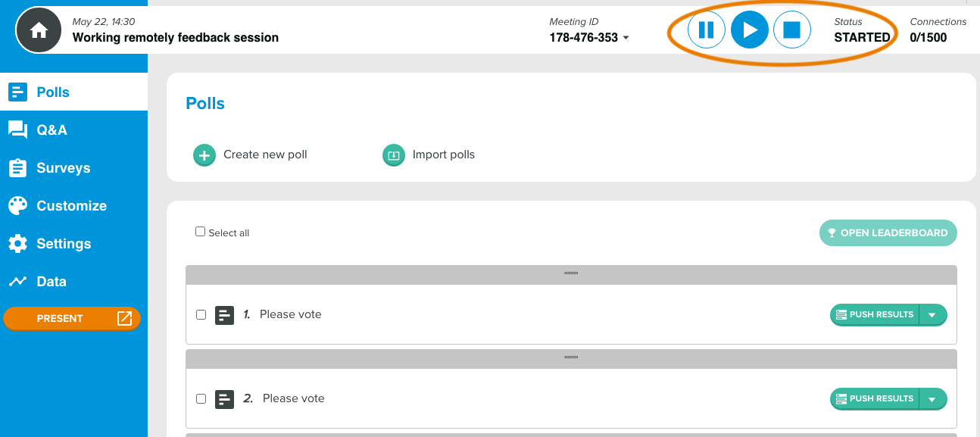Viewport: 980px width, 437px height.
Task: Open dropdown arrow next to poll 2 Push Results
Action: (933, 399)
